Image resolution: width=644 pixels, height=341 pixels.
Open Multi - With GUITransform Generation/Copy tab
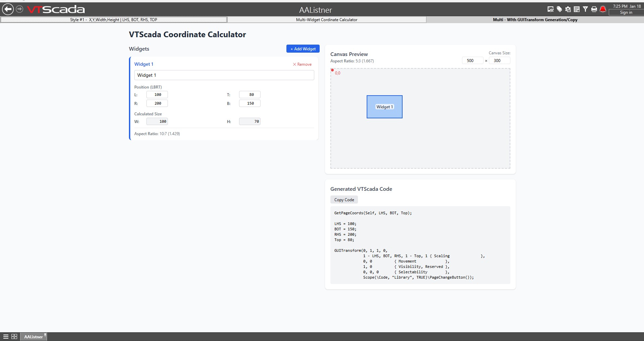[535, 20]
